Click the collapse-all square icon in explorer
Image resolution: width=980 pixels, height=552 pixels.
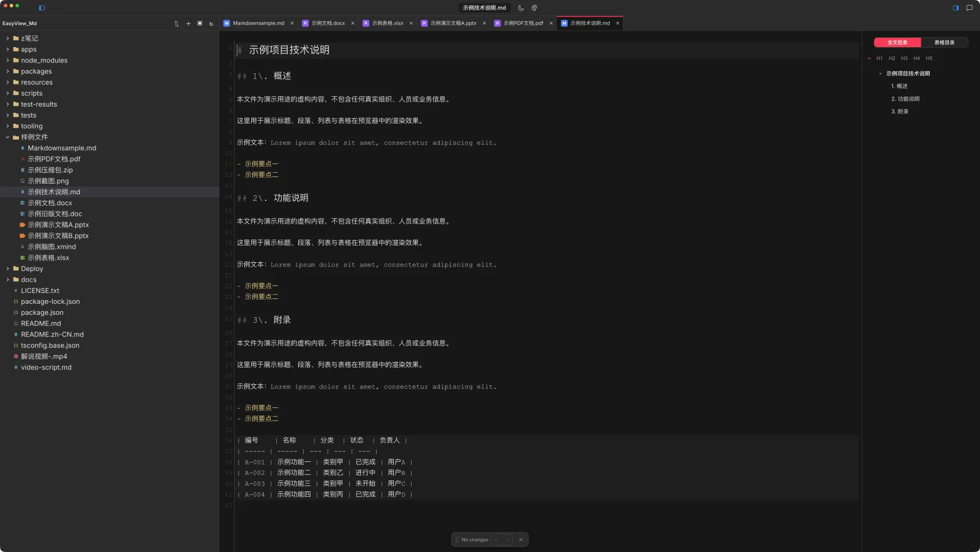coord(200,24)
